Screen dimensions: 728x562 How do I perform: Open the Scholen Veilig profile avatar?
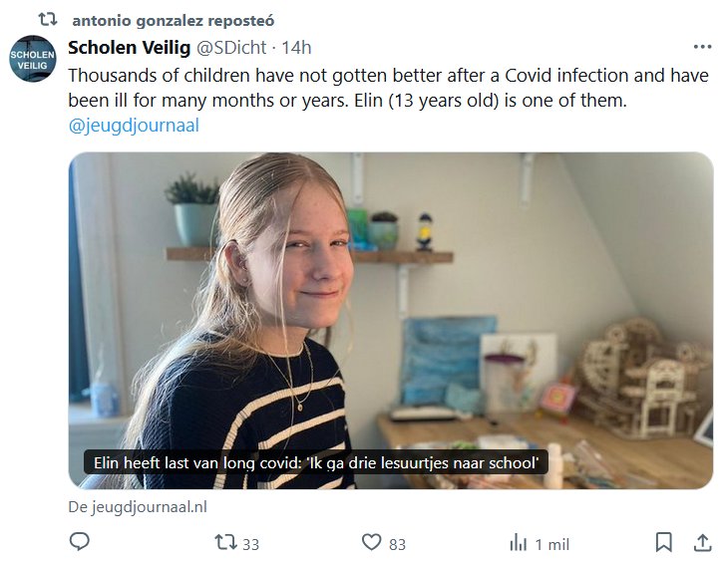click(33, 59)
